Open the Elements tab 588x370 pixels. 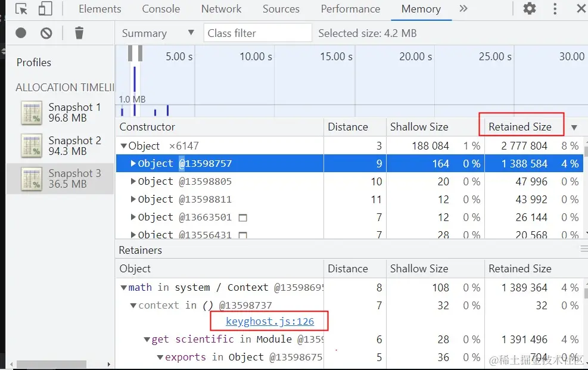point(99,9)
